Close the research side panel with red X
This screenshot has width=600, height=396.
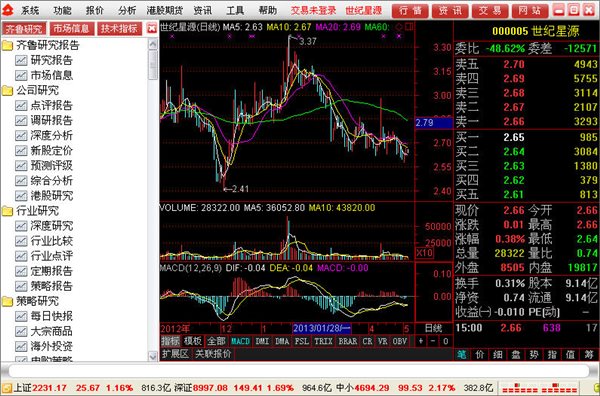(152, 28)
